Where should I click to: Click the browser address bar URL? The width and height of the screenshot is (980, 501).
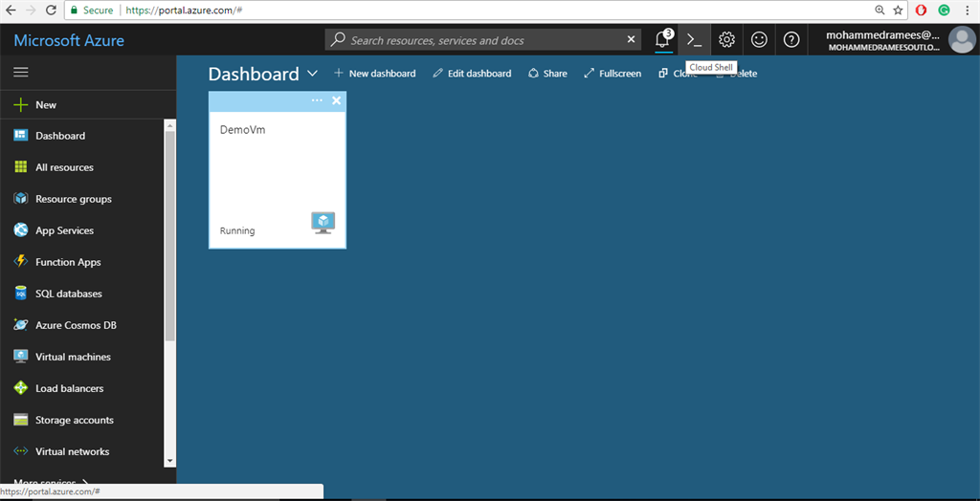185,10
